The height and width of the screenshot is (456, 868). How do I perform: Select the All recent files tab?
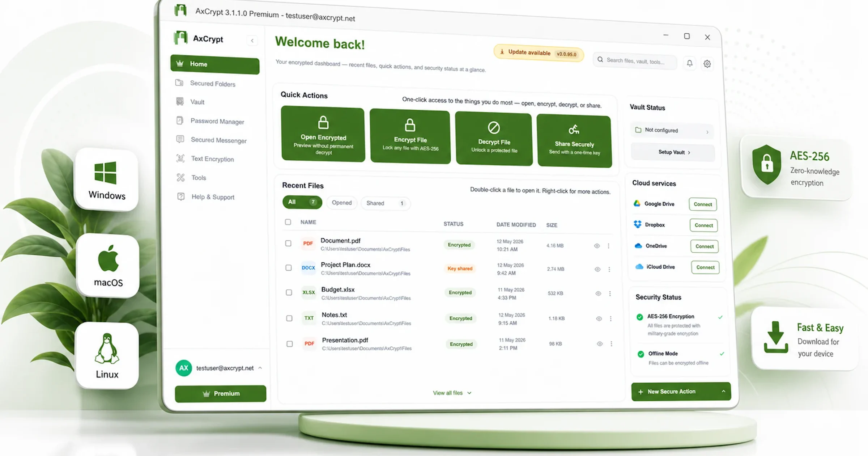click(x=302, y=202)
